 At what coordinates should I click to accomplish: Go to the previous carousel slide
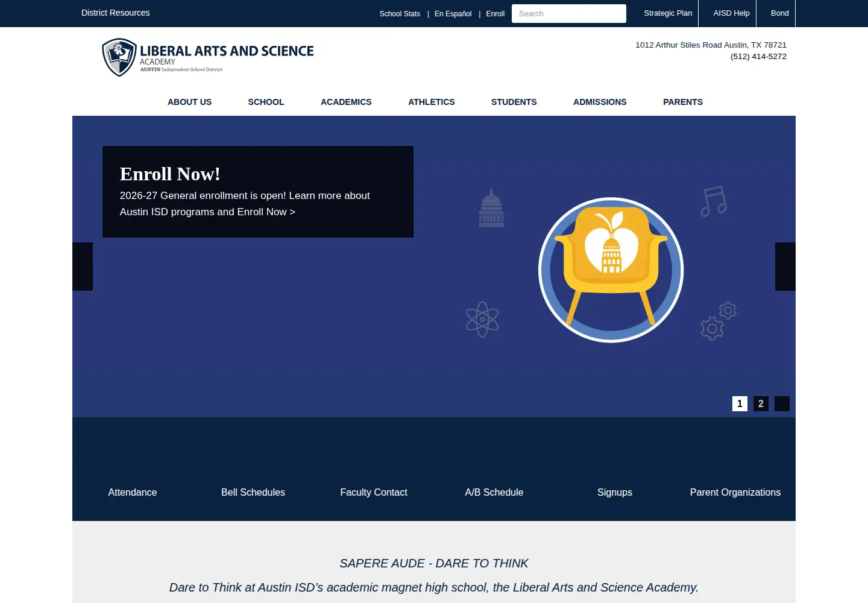(83, 267)
